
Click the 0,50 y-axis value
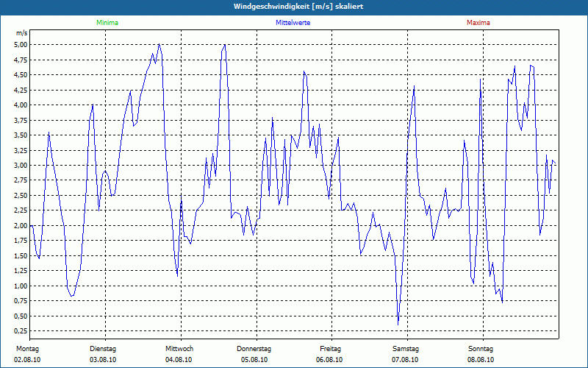point(21,316)
